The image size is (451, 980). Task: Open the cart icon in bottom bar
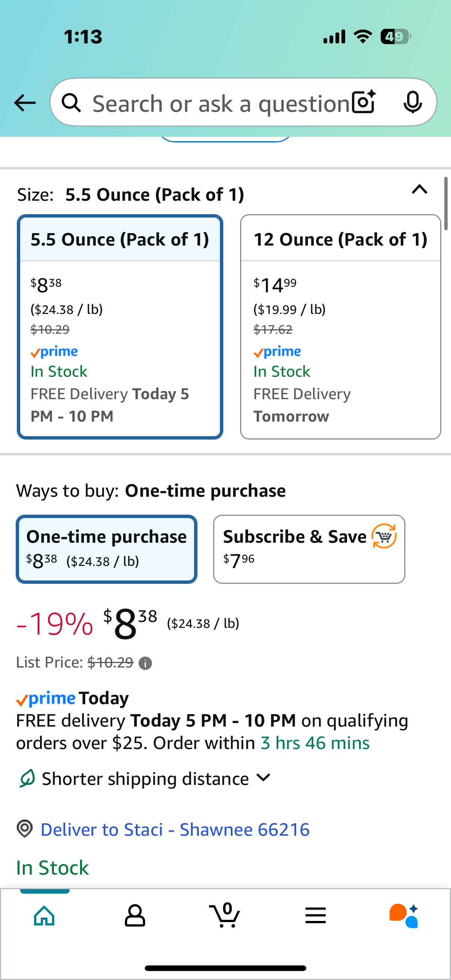(x=225, y=915)
